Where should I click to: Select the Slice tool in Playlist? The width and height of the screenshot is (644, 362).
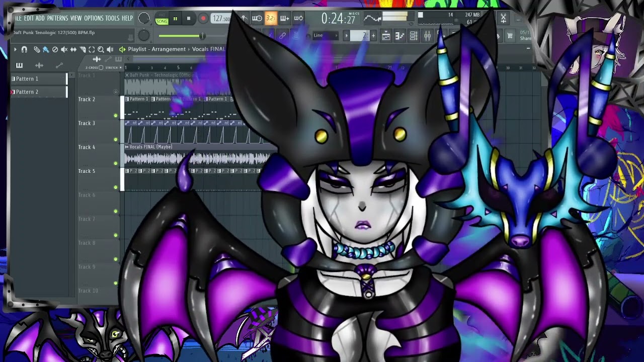(83, 49)
